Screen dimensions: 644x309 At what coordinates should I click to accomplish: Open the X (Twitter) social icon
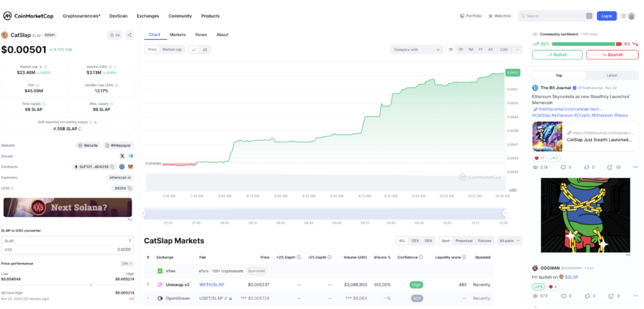(x=122, y=156)
